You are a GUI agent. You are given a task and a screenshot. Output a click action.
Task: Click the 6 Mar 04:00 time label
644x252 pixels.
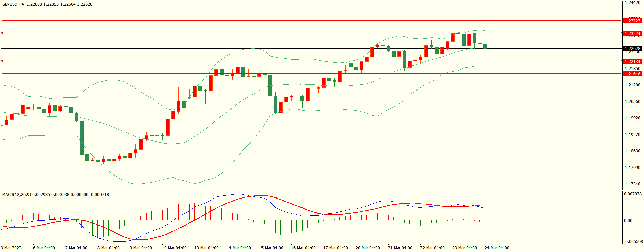[x=44, y=248]
